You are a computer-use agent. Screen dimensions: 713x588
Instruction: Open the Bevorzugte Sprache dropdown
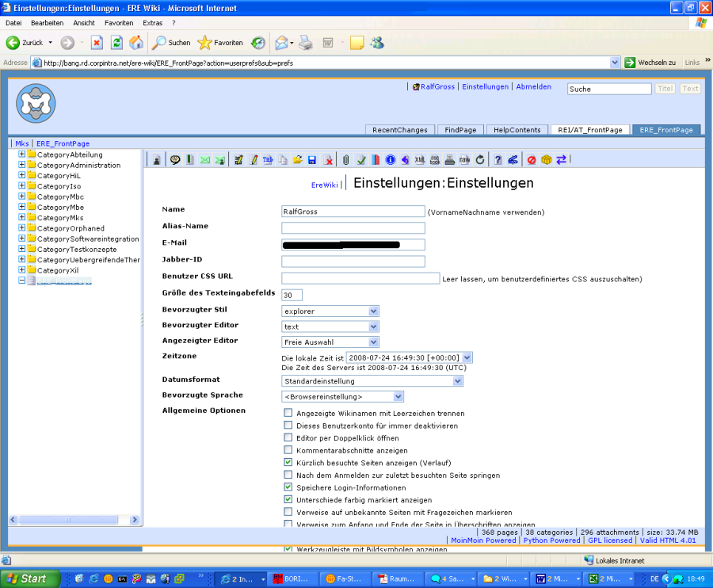coord(342,396)
